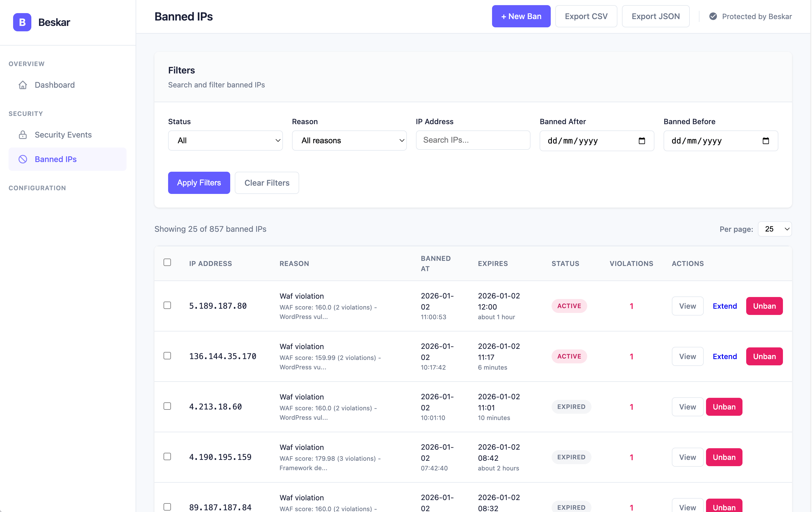Click the lock icon beside Security Events
The height and width of the screenshot is (512, 812).
pos(23,134)
